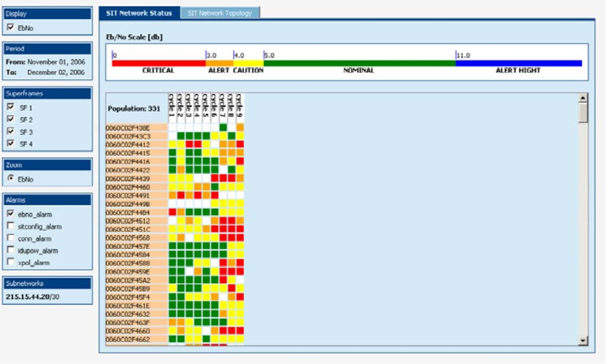Enable the sitconfig_alarm checkbox
Screen dimensions: 606x364
pyautogui.click(x=10, y=226)
